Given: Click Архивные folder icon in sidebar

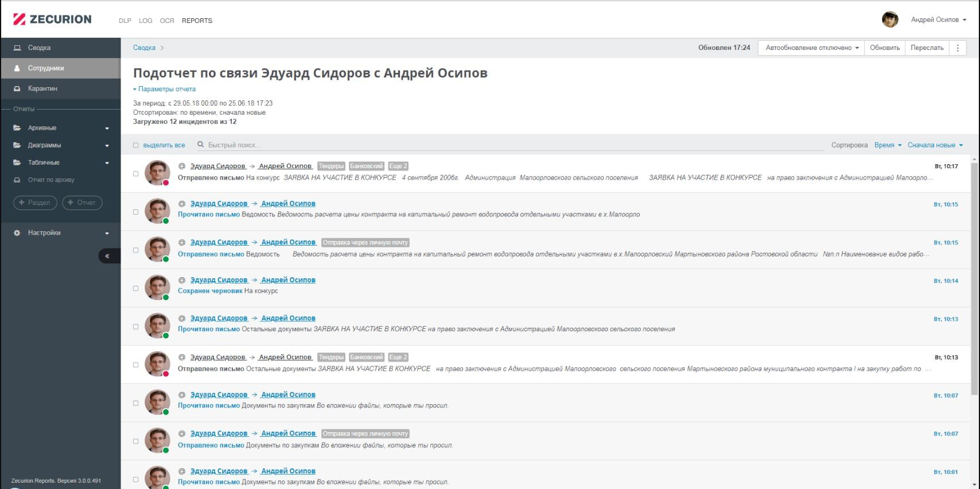Looking at the screenshot, I should click(17, 128).
